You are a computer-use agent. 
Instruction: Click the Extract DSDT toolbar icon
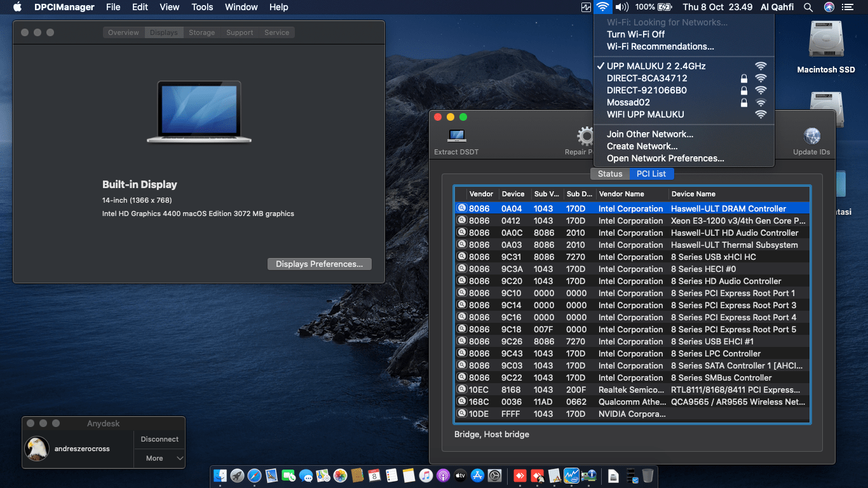[x=456, y=137]
